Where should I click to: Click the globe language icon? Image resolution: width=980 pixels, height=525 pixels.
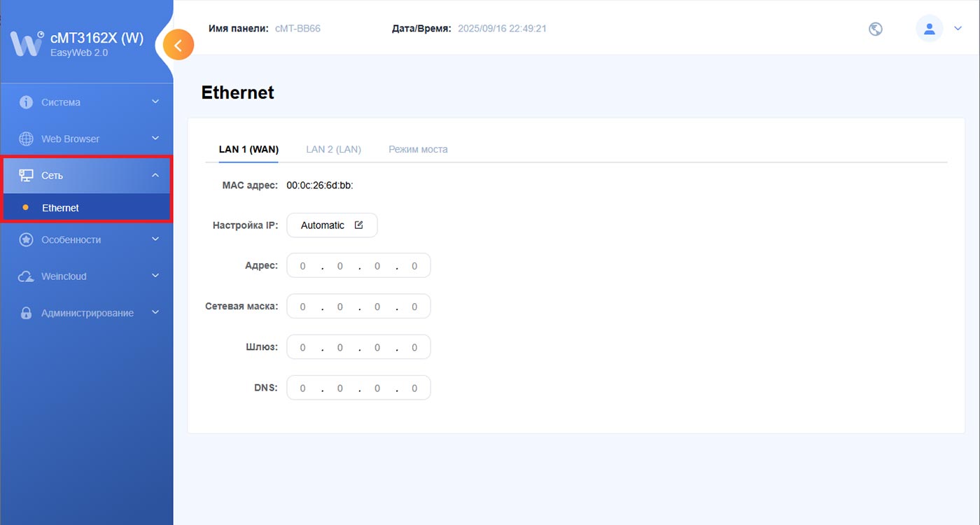(875, 29)
